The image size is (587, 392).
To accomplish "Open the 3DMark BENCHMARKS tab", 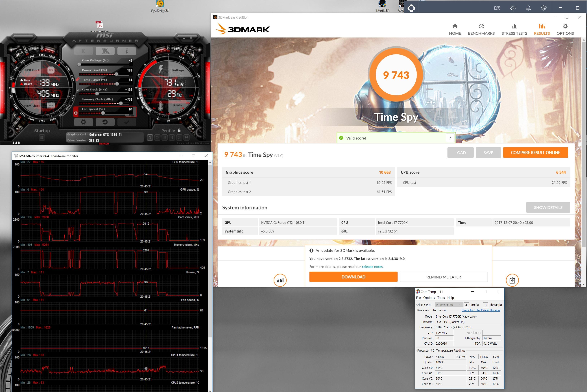I will pyautogui.click(x=481, y=30).
